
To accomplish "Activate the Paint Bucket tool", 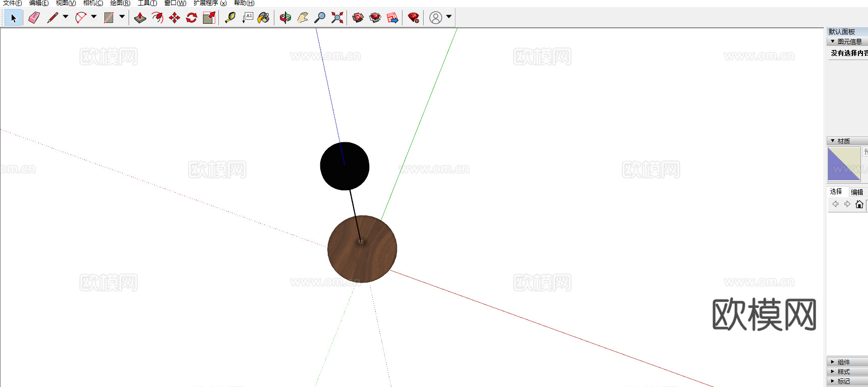I will click(x=263, y=18).
